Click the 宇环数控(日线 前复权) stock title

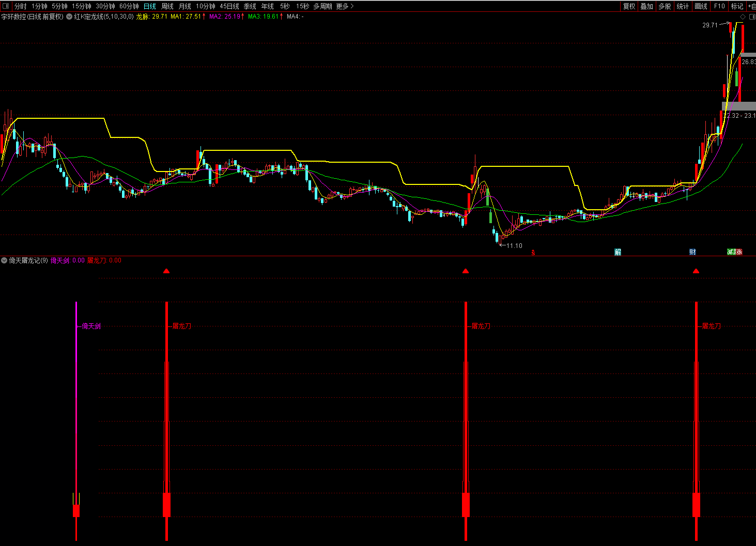(32, 17)
